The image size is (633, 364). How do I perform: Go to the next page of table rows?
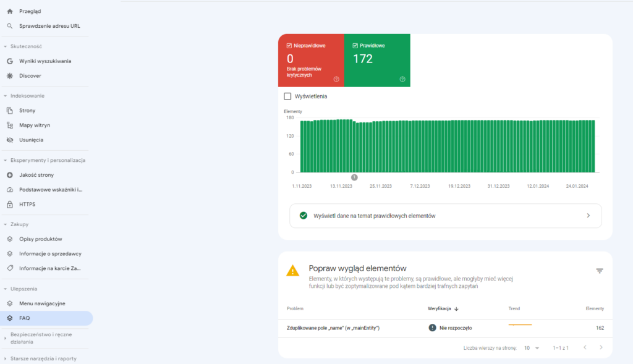point(601,347)
